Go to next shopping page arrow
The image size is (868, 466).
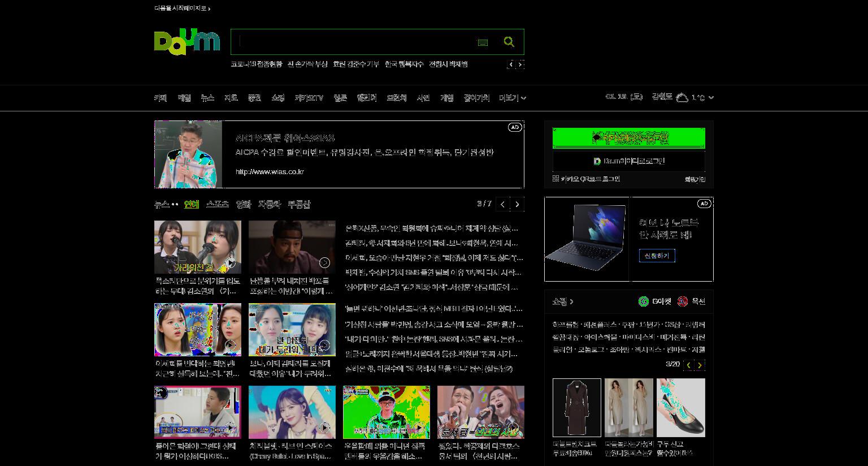(700, 365)
